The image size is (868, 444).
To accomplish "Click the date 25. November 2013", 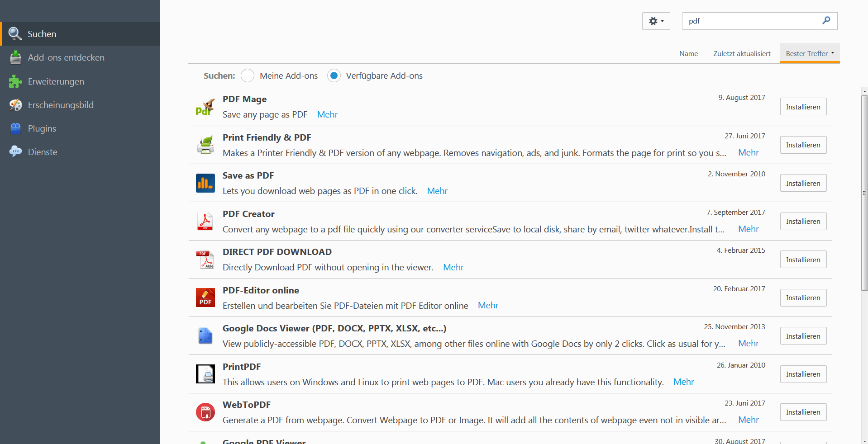I will pyautogui.click(x=734, y=326).
